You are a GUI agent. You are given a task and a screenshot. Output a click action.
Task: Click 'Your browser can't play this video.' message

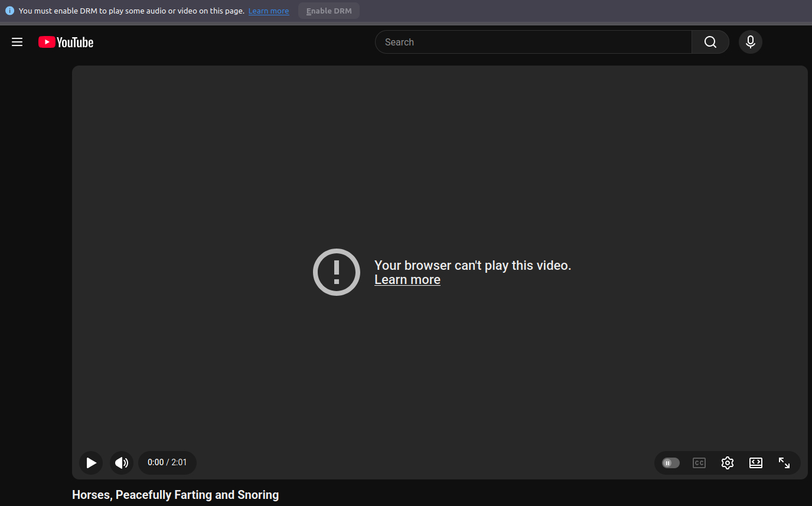pyautogui.click(x=473, y=266)
